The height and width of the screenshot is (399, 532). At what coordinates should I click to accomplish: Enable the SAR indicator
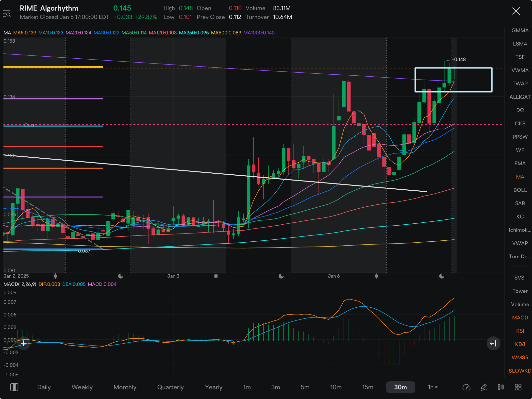(520, 203)
